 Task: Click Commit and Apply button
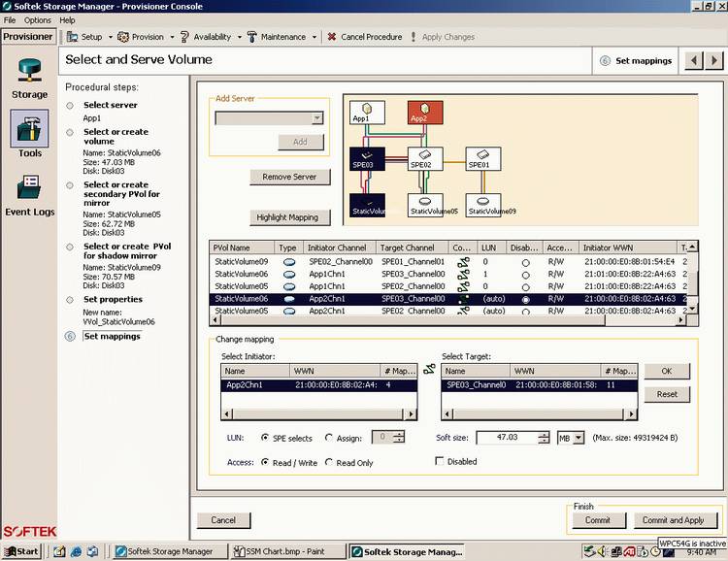pyautogui.click(x=674, y=520)
